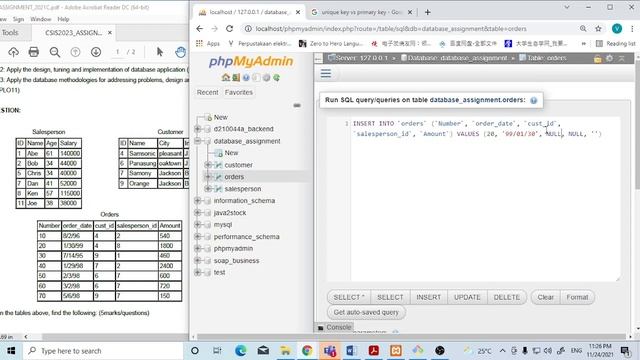Go to next page arrow in Acrobat
The height and width of the screenshot is (360, 640).
tap(96, 52)
